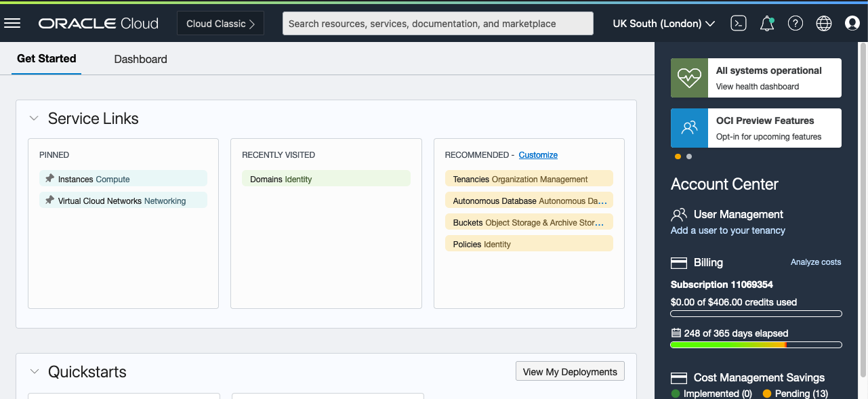Open your profile avatar menu
The image size is (868, 399).
pyautogui.click(x=851, y=23)
